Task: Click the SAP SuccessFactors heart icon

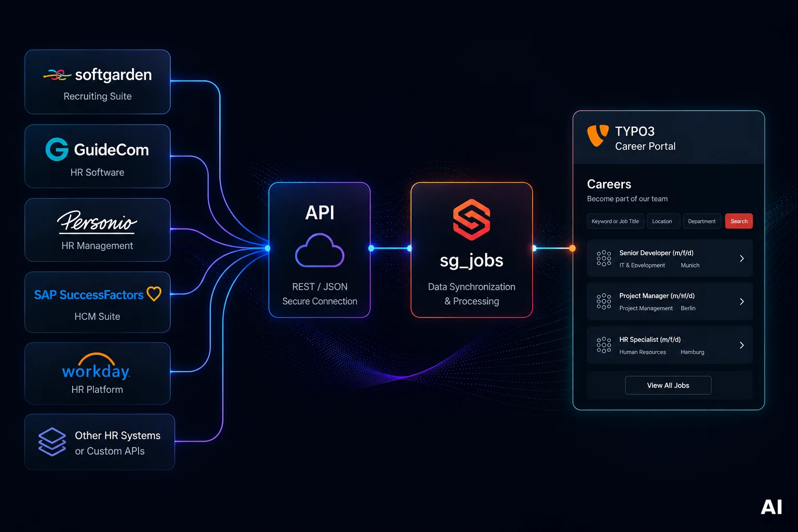Action: tap(154, 294)
